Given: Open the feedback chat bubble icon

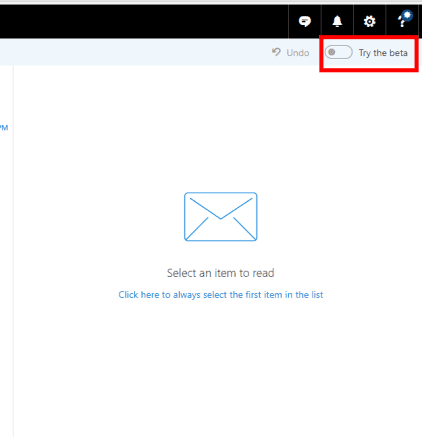Looking at the screenshot, I should [x=304, y=22].
